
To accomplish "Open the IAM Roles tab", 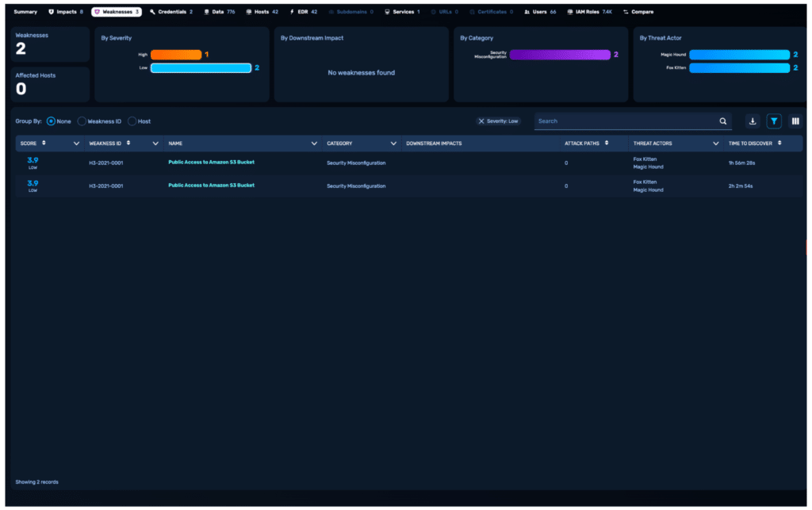I will click(589, 12).
